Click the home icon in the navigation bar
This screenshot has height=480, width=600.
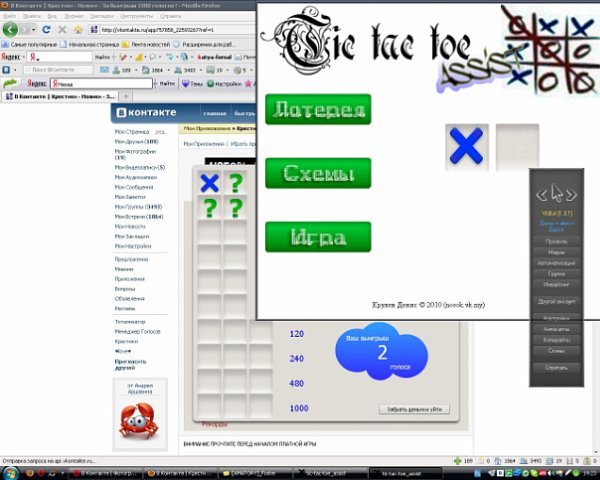[77, 30]
